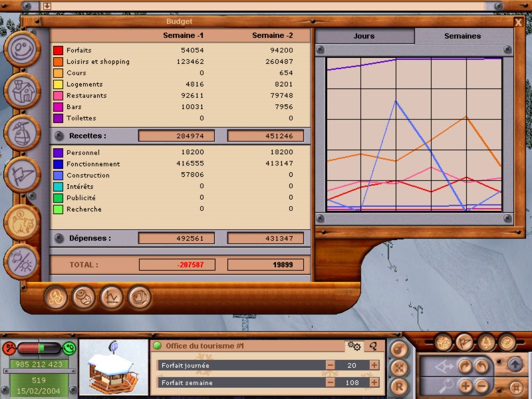Switch to the Jours tab

364,36
